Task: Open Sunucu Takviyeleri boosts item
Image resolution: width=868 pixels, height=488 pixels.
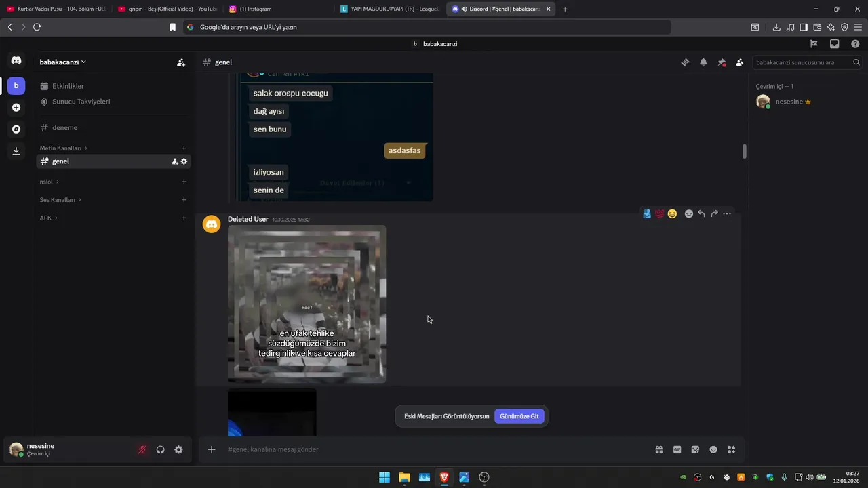Action: [x=114, y=102]
